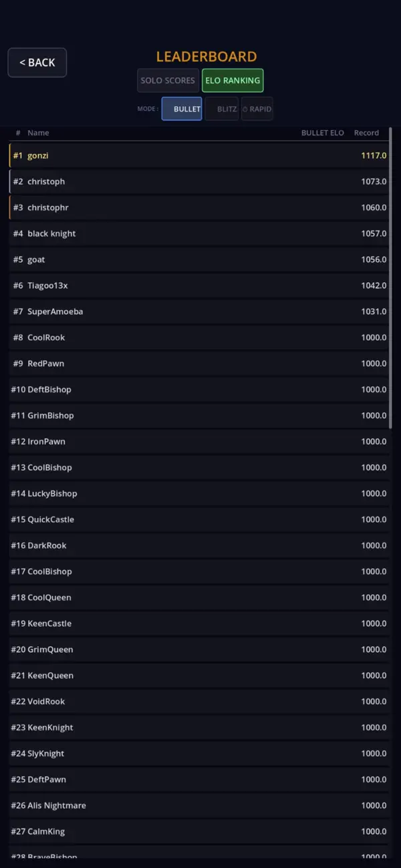Click the leaderboard vertical scrollbar
This screenshot has height=868, width=401.
391,277
